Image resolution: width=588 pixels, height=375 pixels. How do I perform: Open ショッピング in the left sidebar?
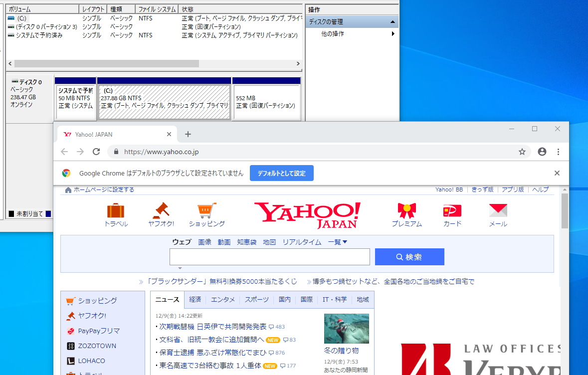[97, 300]
